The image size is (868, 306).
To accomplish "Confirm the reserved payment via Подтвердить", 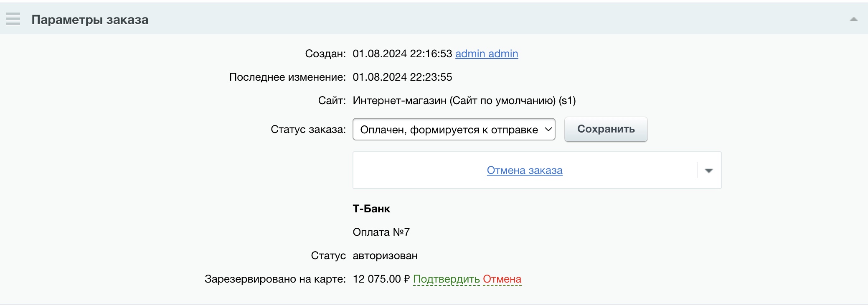I will click(446, 279).
